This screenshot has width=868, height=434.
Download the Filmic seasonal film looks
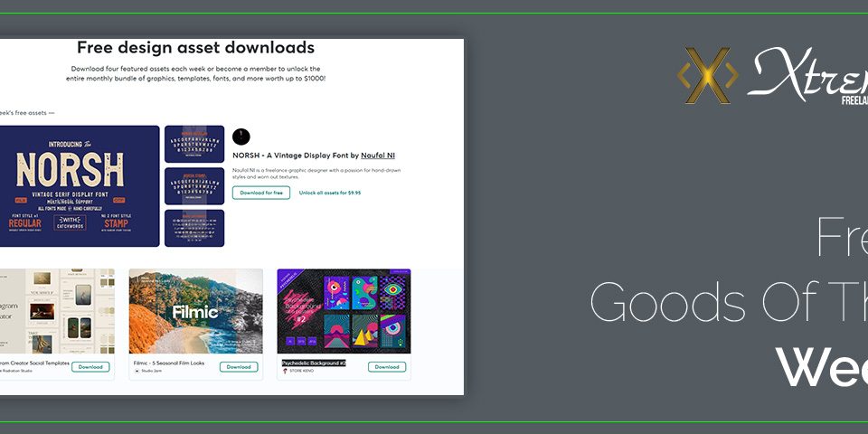(x=239, y=367)
